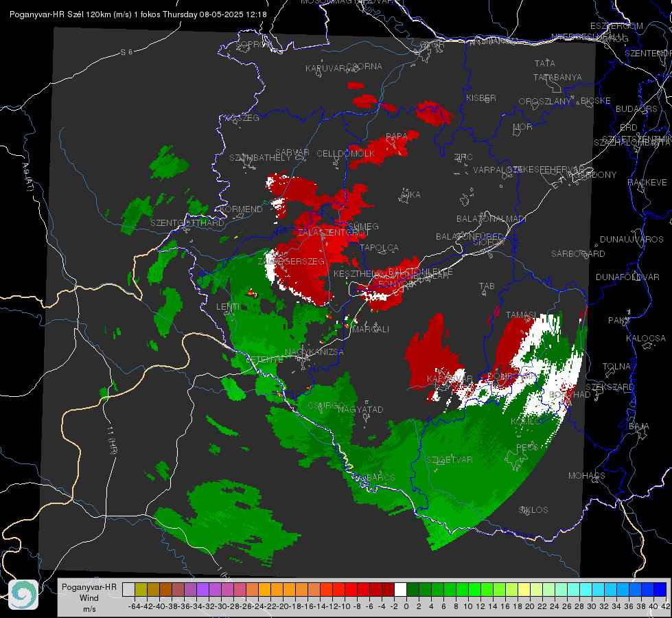
Task: Click the DUNAFOLDVAR label
Action: point(627,277)
